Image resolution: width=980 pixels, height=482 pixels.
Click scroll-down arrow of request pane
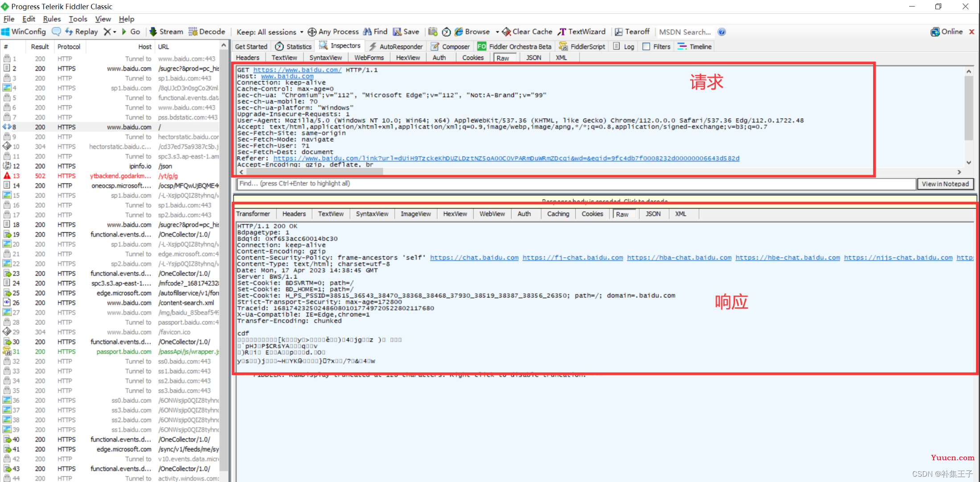pos(968,163)
